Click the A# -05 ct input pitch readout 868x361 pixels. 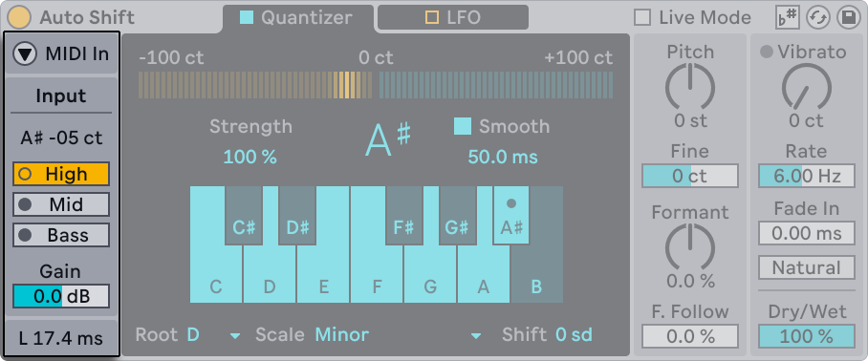tap(61, 138)
